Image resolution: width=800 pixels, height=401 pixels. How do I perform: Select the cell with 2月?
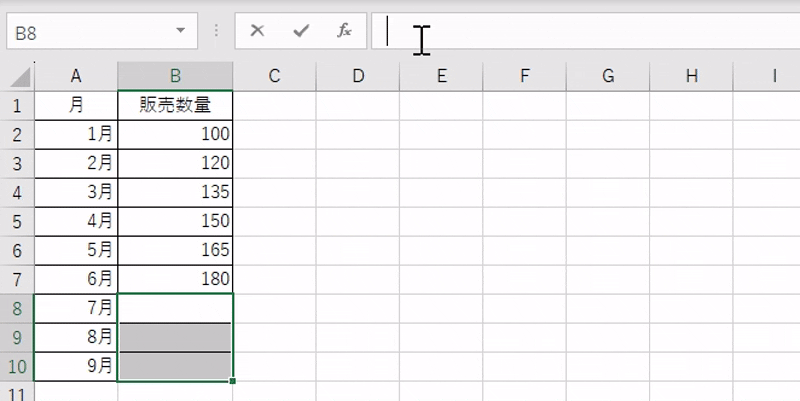point(76,164)
